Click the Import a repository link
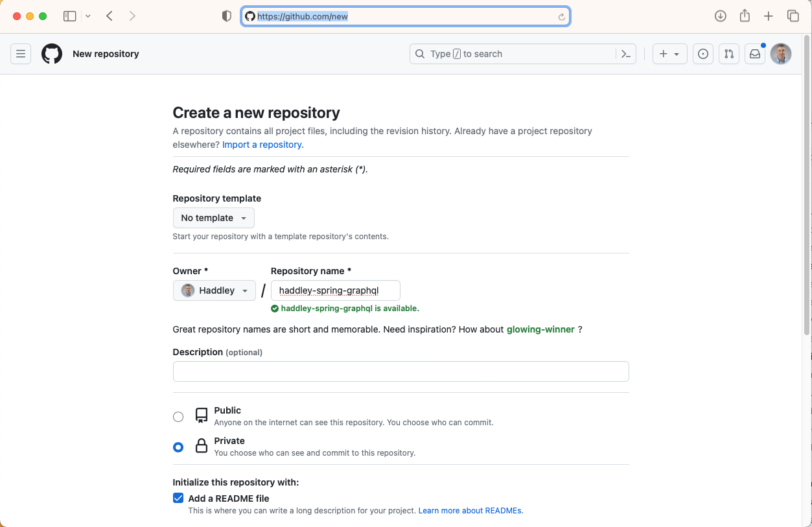The image size is (812, 527). pyautogui.click(x=262, y=145)
